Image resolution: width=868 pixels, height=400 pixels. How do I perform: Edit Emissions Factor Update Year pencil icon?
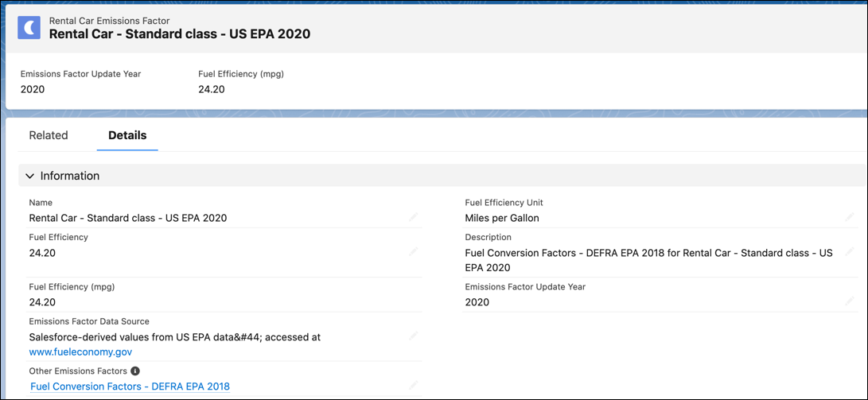(x=850, y=301)
